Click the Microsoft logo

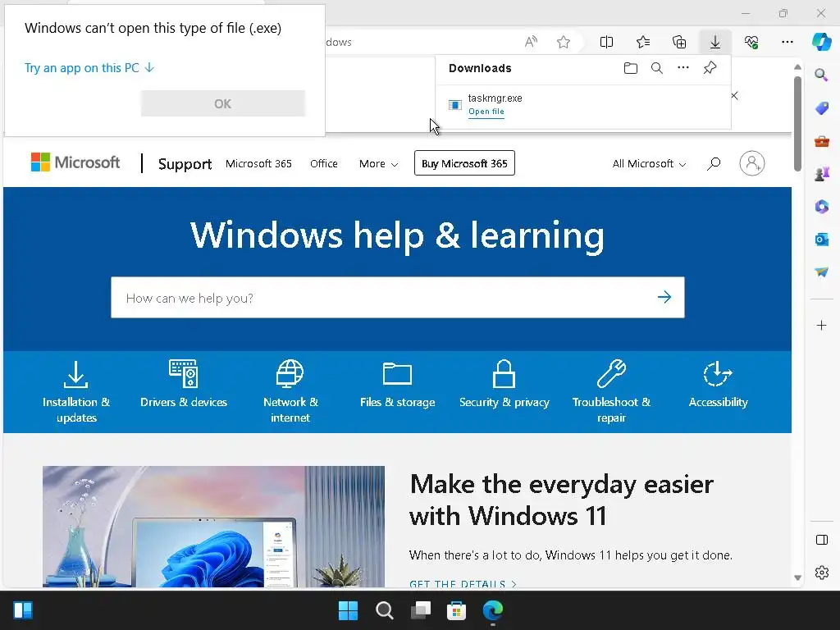[75, 162]
